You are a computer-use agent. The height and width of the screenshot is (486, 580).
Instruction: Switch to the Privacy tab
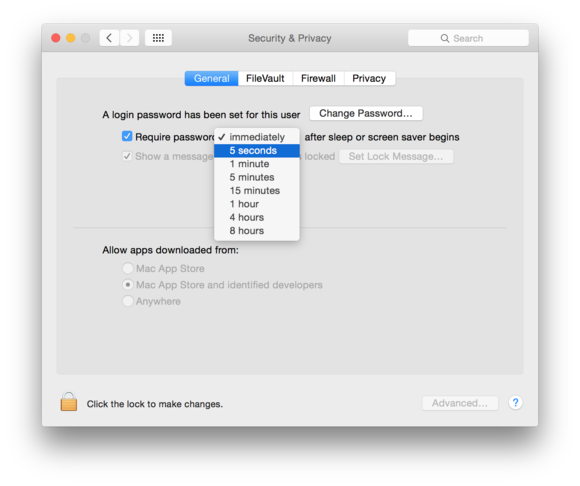pyautogui.click(x=369, y=78)
